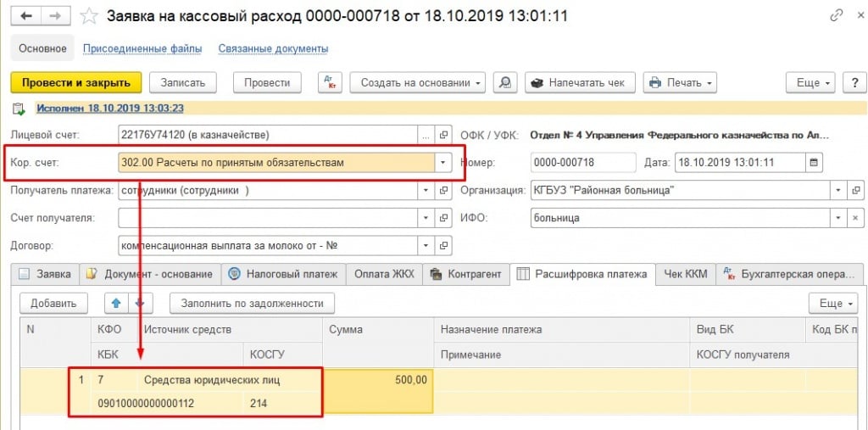868x430 pixels.
Task: Open the Чек ККМ tab
Action: pyautogui.click(x=685, y=274)
